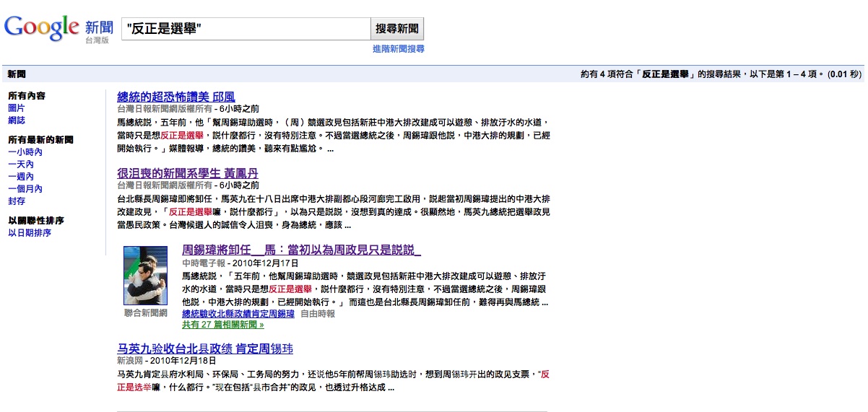Click the news thumbnail of two men hugging
868x412 pixels.
tap(146, 275)
